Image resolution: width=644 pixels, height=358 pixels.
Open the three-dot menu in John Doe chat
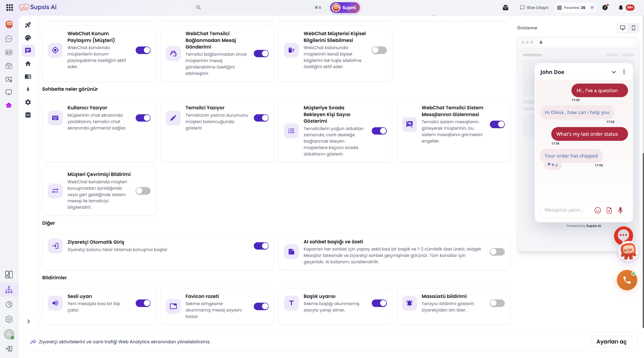click(624, 72)
